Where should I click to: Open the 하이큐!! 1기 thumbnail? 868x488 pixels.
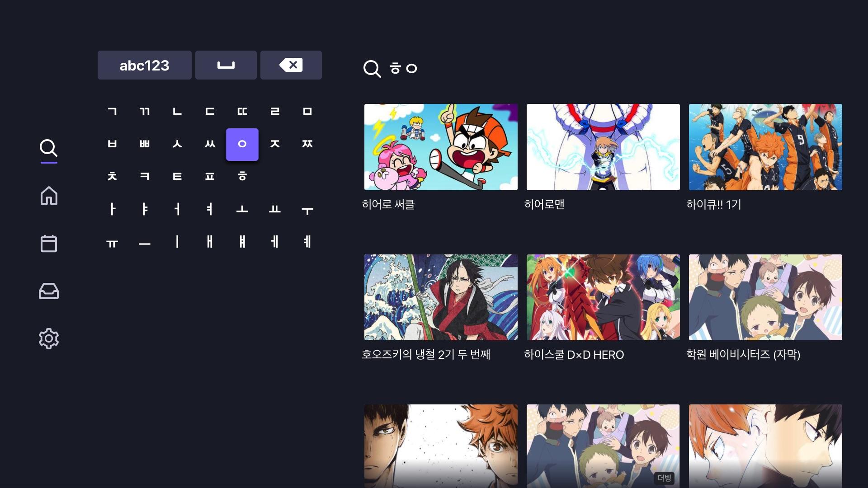click(765, 147)
